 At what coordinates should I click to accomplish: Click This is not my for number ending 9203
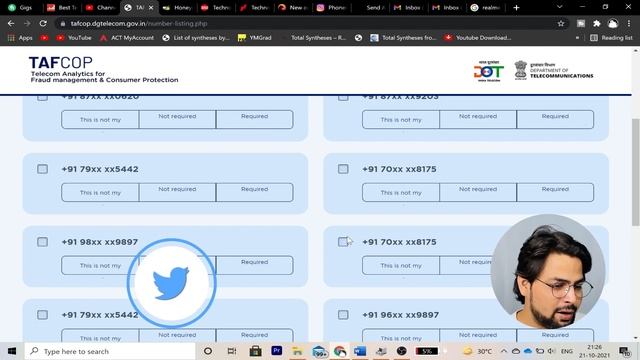point(401,119)
